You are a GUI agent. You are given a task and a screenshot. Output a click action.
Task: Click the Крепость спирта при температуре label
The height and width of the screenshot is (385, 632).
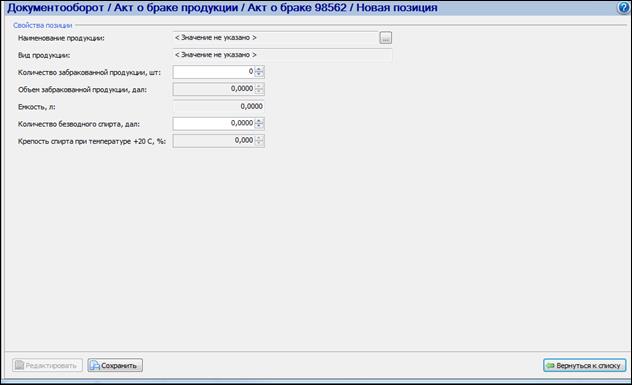[92, 142]
